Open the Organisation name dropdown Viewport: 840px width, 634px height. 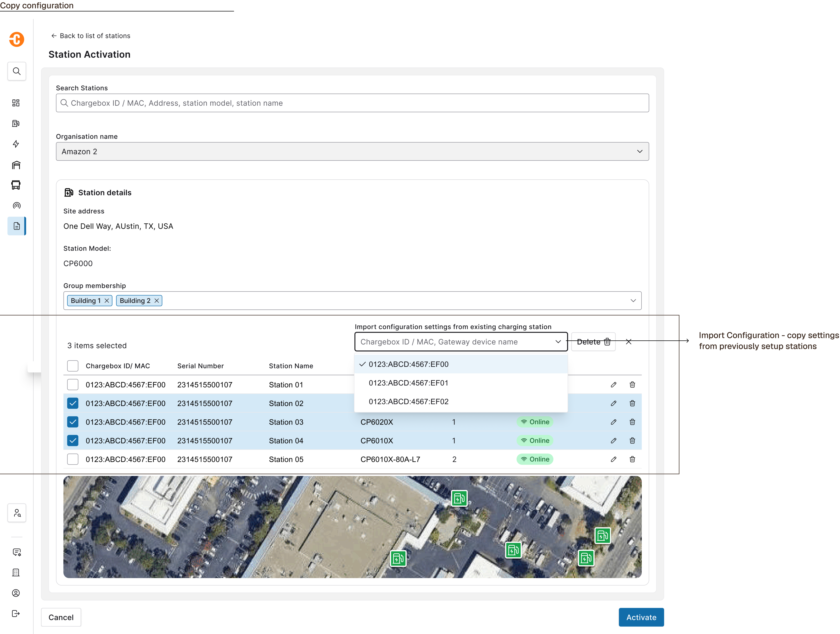(352, 151)
